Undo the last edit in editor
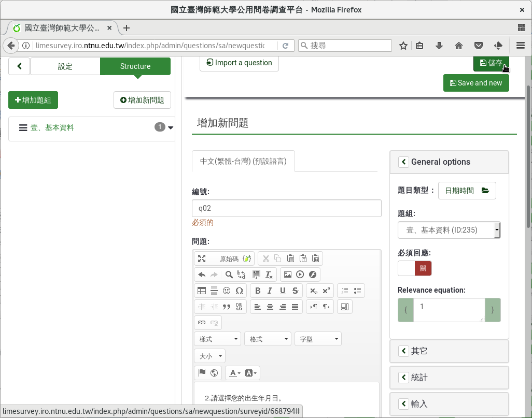The width and height of the screenshot is (532, 418). pyautogui.click(x=202, y=275)
